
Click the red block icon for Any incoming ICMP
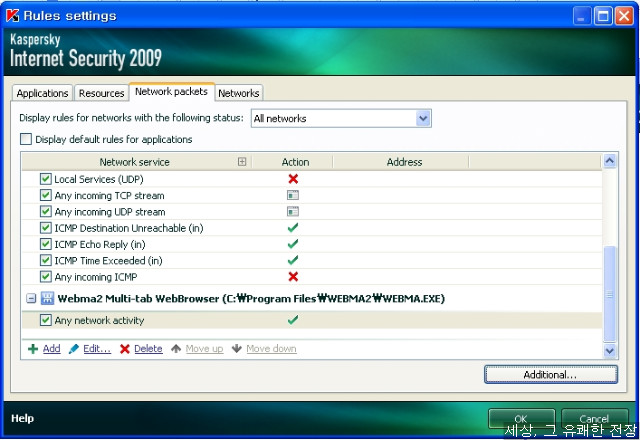point(293,277)
